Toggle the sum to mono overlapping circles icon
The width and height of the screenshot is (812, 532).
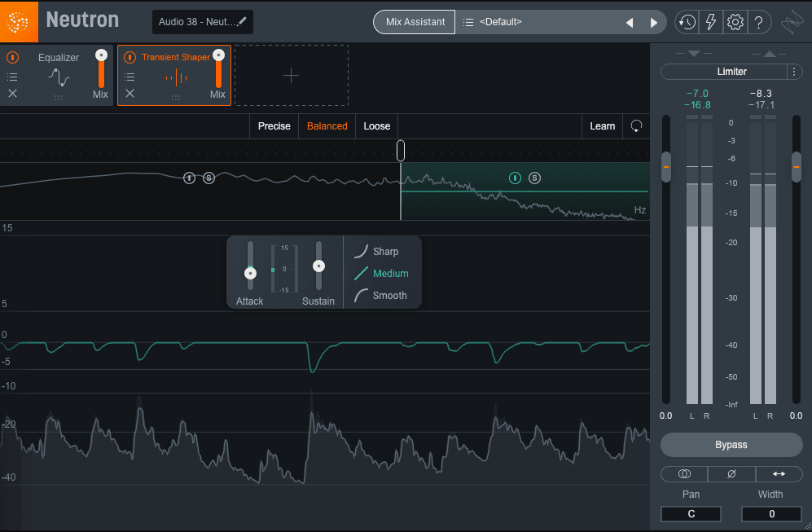[x=684, y=473]
